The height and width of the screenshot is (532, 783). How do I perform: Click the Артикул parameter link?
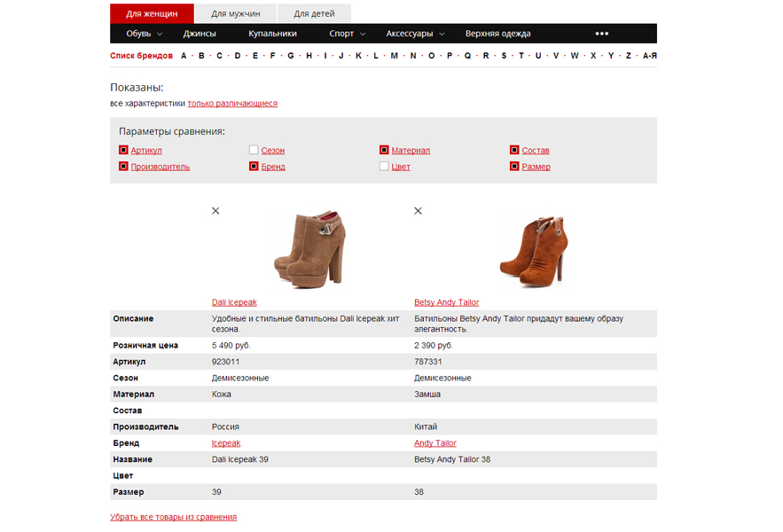tap(146, 151)
